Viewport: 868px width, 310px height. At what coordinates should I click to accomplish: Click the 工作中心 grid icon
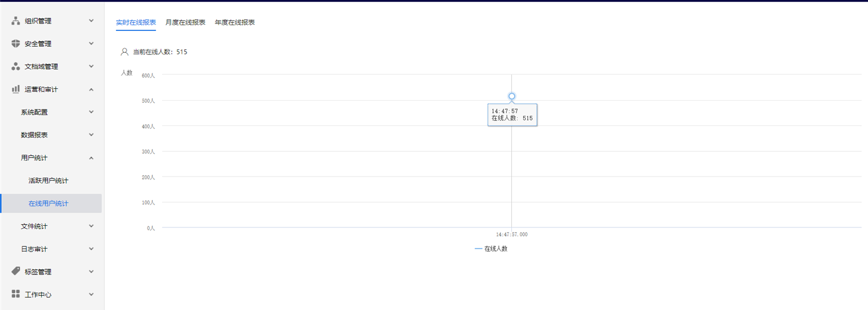(x=15, y=295)
